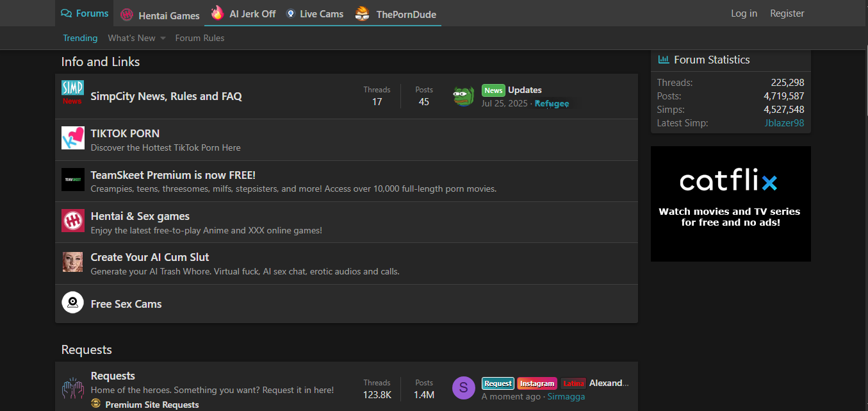The image size is (868, 411).
Task: Click the green News tag label
Action: pyautogui.click(x=493, y=90)
